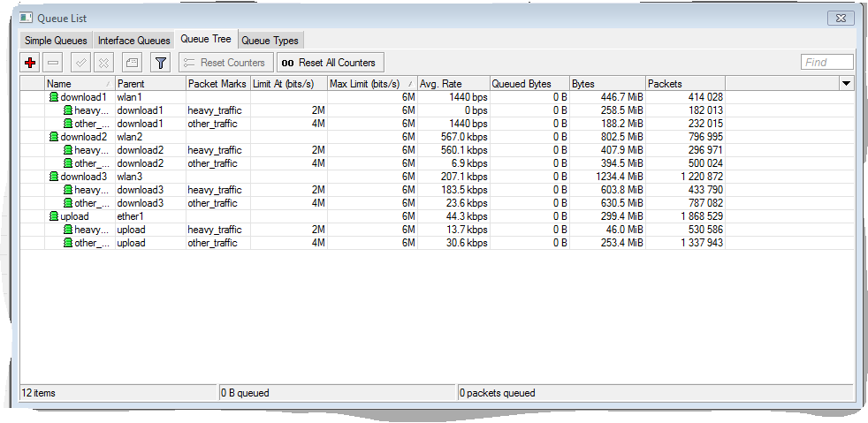This screenshot has height=423, width=868.
Task: Select the download3 queue icon
Action: click(x=54, y=177)
